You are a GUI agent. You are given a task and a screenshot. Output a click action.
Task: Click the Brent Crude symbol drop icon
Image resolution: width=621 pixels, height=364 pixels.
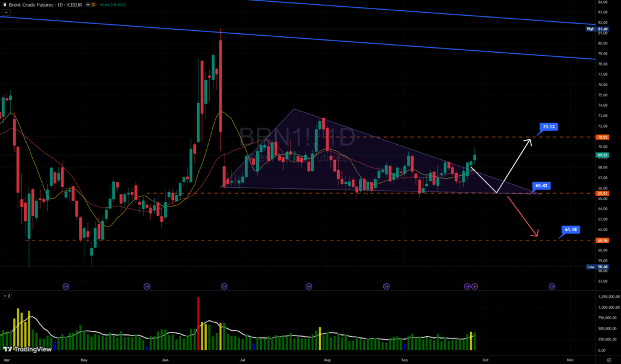click(4, 4)
